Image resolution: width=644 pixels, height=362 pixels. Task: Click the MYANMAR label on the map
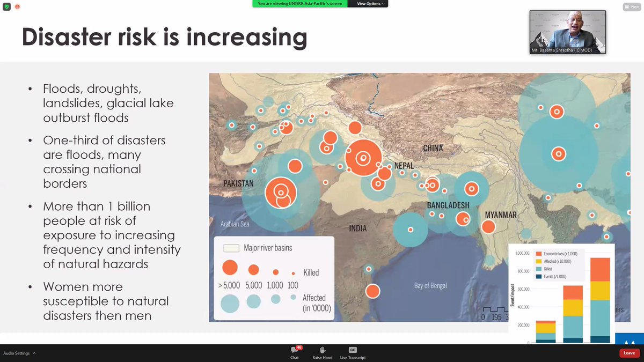(501, 215)
